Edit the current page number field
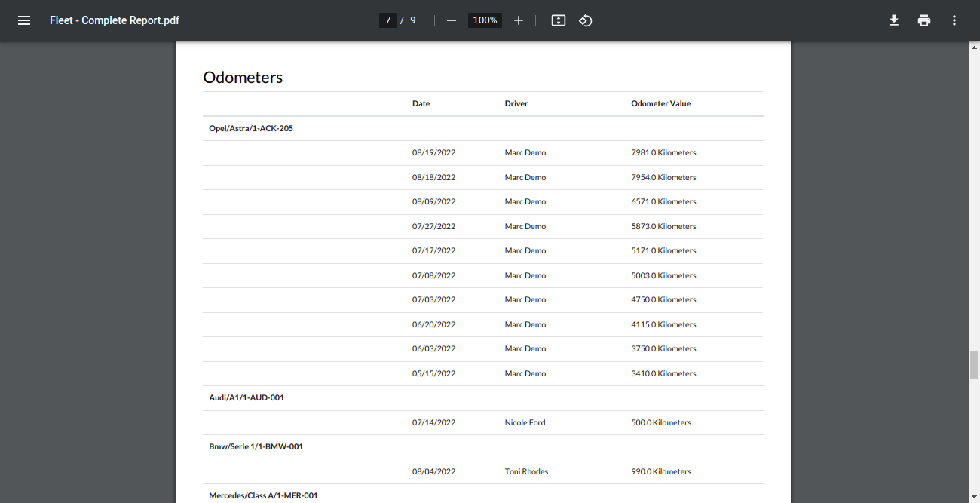The height and width of the screenshot is (503, 980). (x=387, y=20)
